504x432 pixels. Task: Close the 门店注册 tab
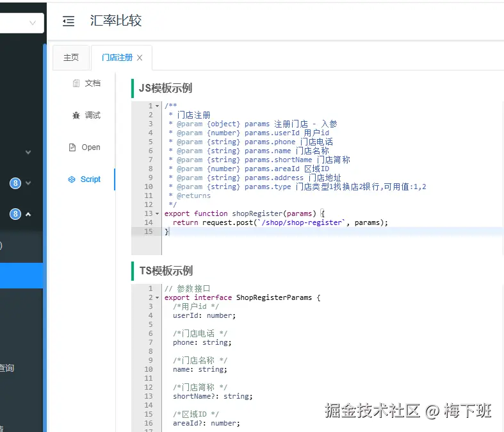pyautogui.click(x=140, y=58)
